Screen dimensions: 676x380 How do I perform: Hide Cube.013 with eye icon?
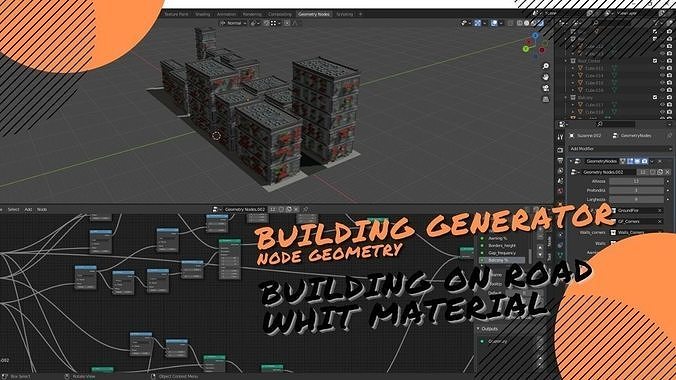[662, 68]
